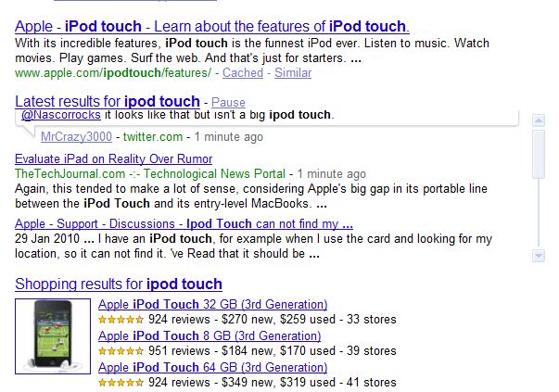The height and width of the screenshot is (392, 559).
Task: Open Apple iPod Touch 64 GB listing
Action: (x=213, y=367)
